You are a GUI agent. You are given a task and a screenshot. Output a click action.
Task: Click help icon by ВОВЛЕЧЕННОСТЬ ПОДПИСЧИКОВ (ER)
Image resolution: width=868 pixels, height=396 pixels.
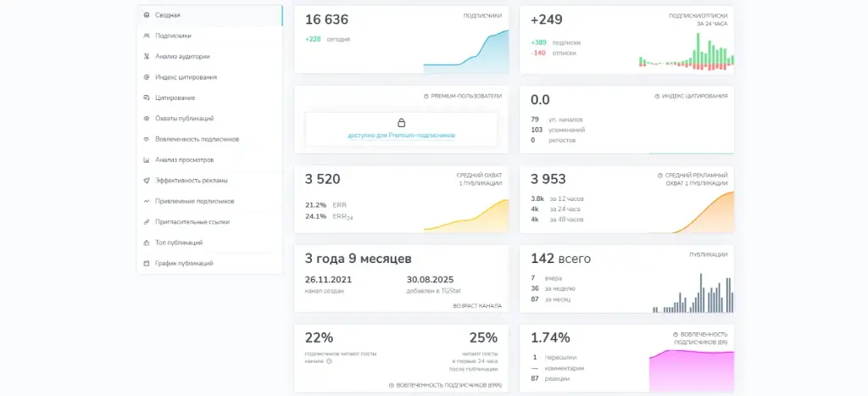676,335
